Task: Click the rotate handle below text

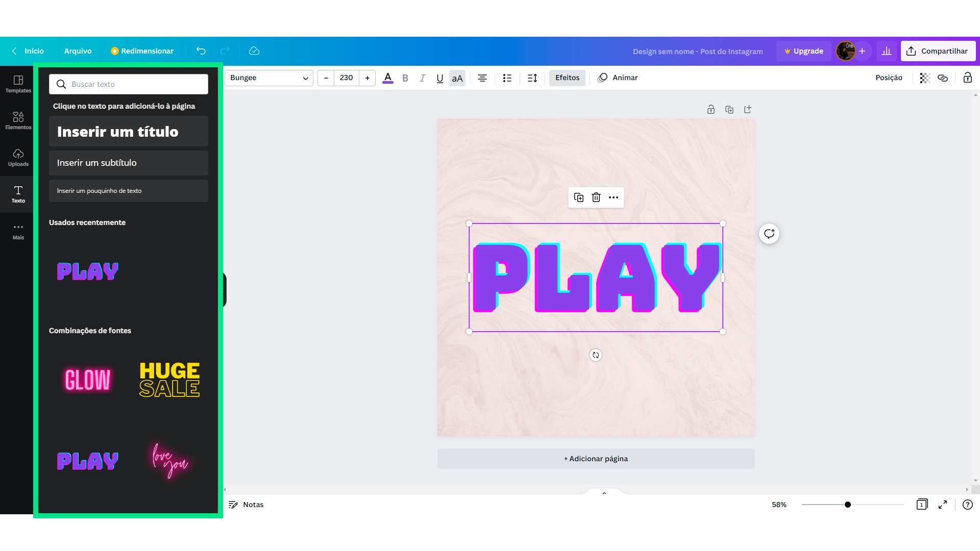Action: [x=596, y=355]
